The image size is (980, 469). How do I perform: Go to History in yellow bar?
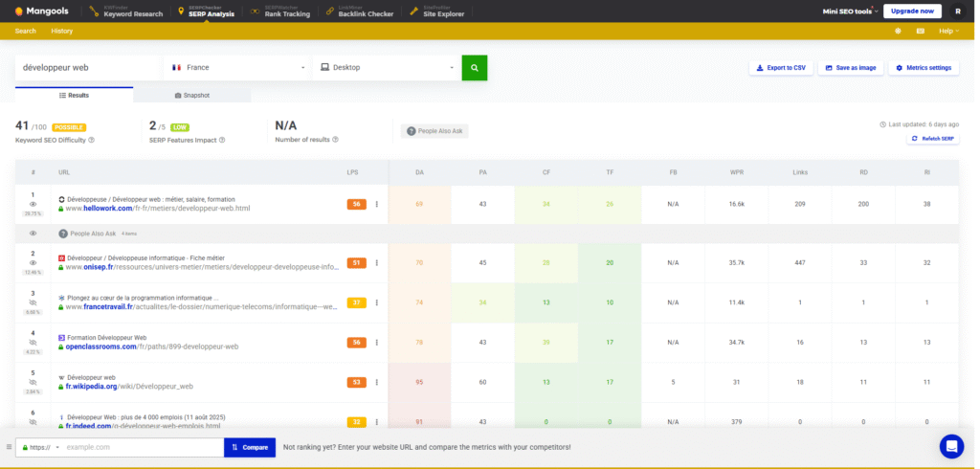coord(62,31)
